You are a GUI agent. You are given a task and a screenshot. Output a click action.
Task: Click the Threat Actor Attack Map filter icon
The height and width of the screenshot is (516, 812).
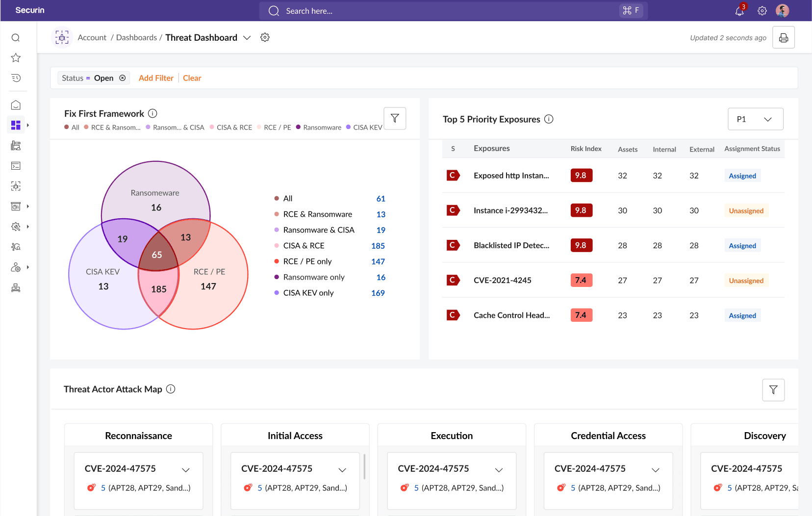773,390
